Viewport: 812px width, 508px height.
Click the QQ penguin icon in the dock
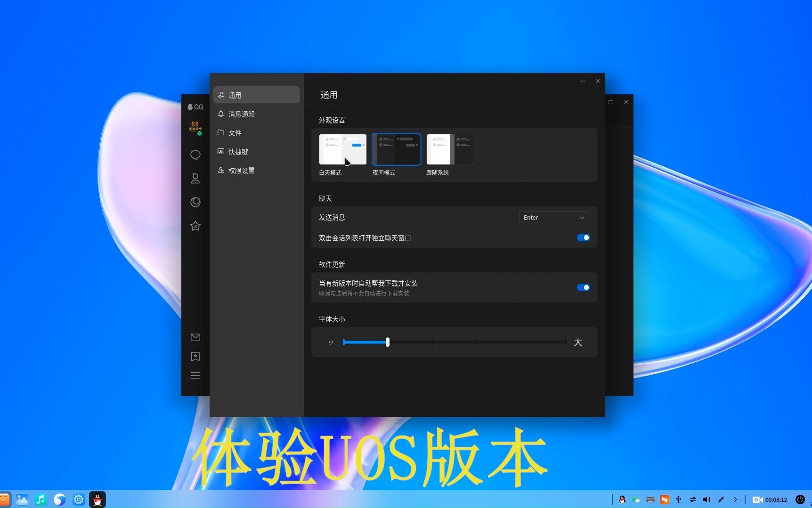tap(97, 500)
